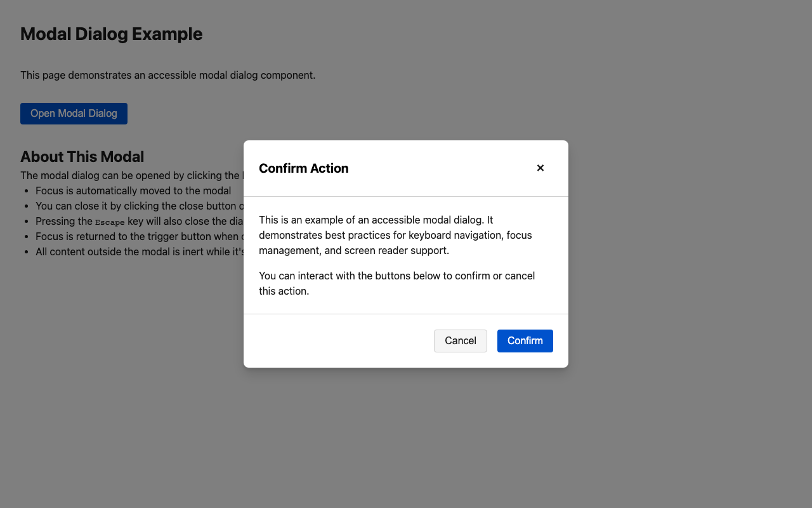Activate the blue Confirm button

tap(525, 341)
